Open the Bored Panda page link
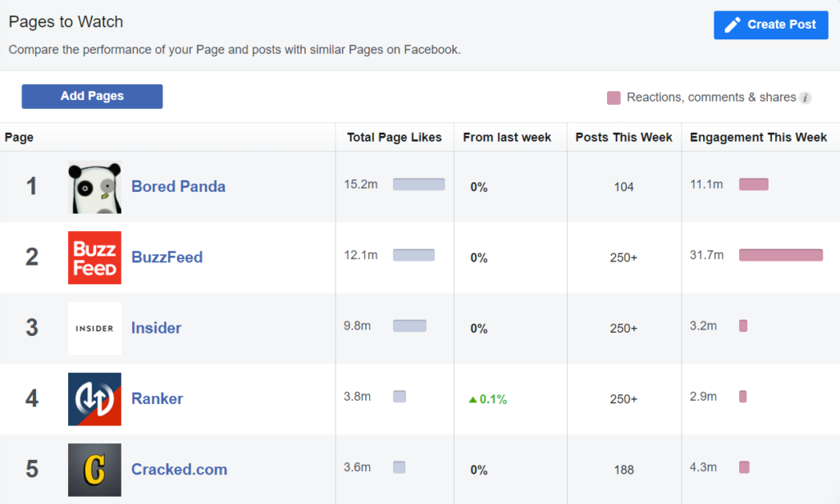This screenshot has height=504, width=840. pos(178,187)
